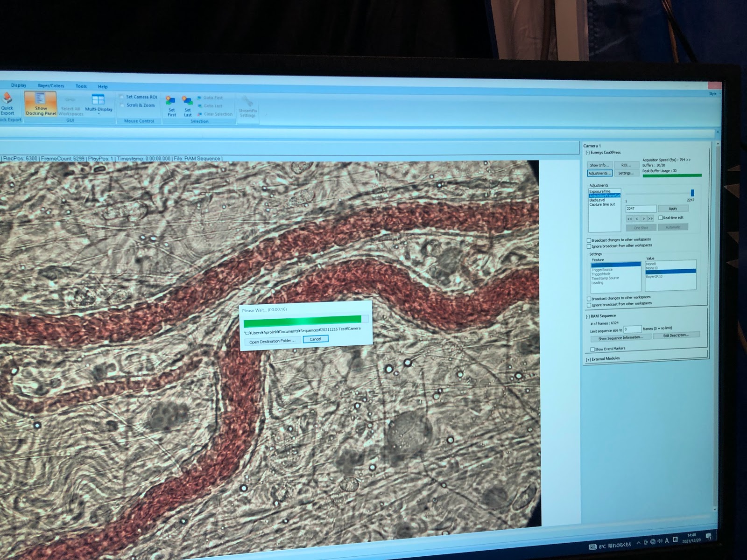Check the Real-time edit box
Screen dimensions: 747x560
coord(660,217)
